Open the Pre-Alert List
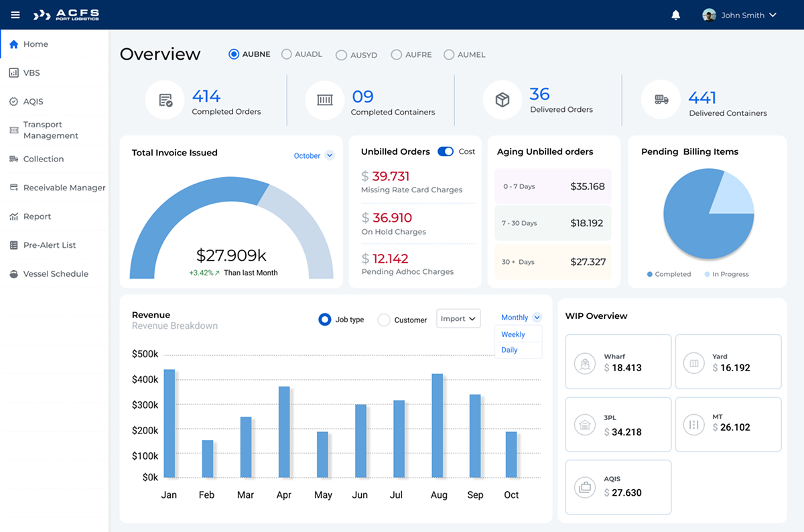Viewport: 804px width, 532px height. tap(44, 245)
